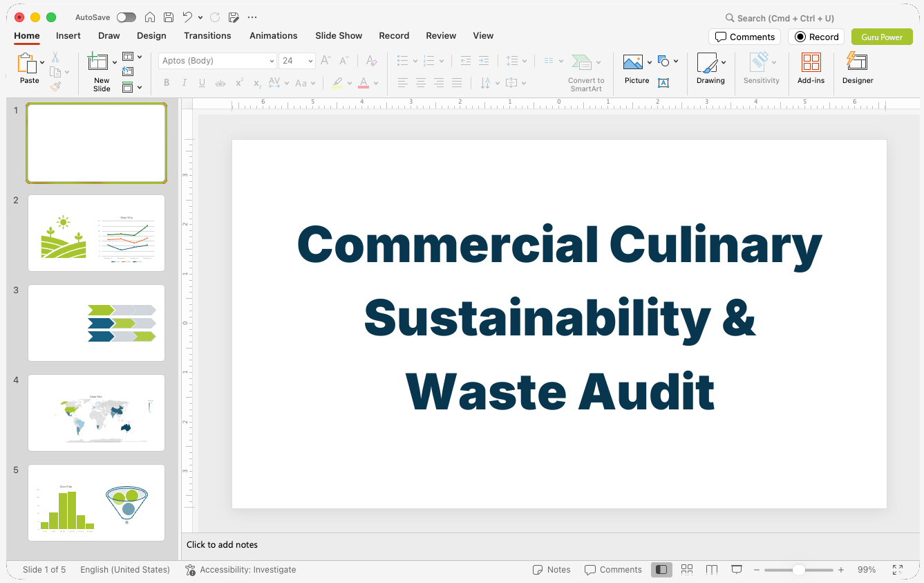Open the Animations tab
924x583 pixels.
click(x=274, y=36)
